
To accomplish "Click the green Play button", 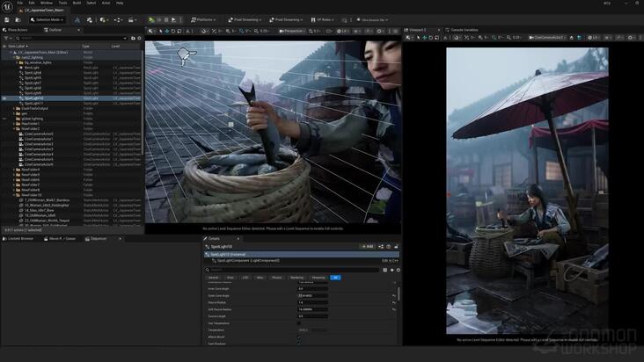I will (x=151, y=19).
